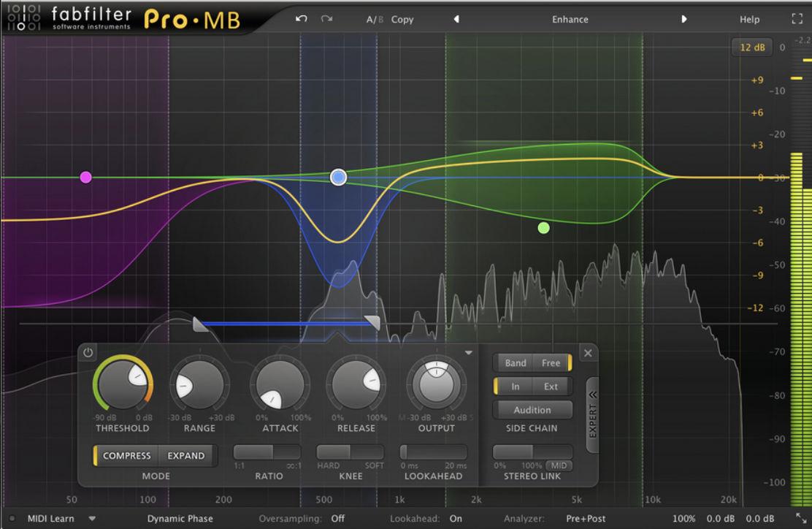Close the band controls panel
This screenshot has height=529, width=812.
tap(588, 353)
